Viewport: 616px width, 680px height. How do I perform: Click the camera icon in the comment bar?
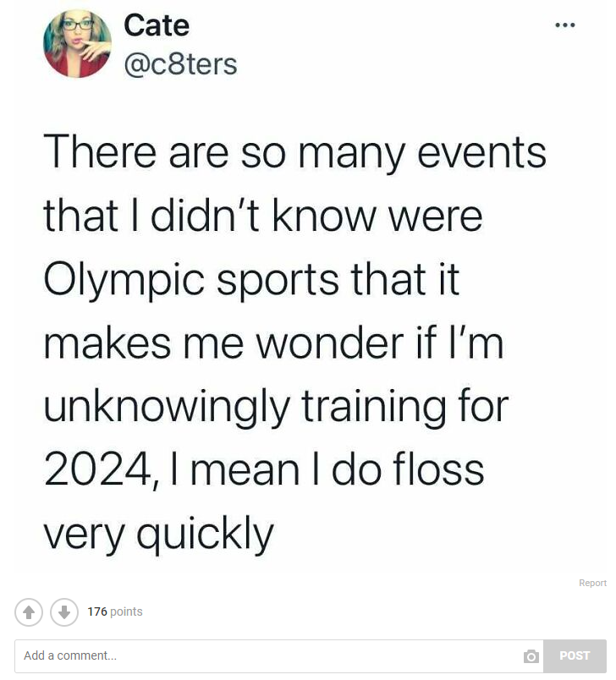pyautogui.click(x=531, y=655)
